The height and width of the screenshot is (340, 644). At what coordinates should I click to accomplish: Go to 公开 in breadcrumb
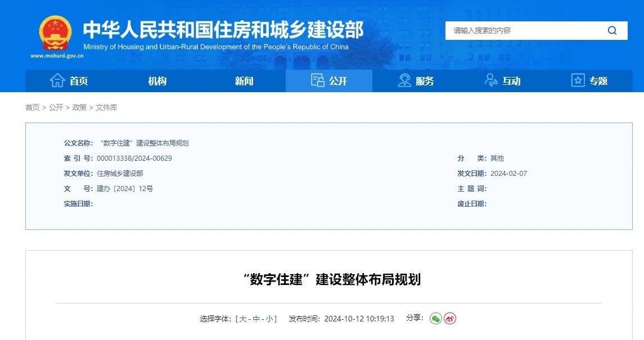[56, 107]
